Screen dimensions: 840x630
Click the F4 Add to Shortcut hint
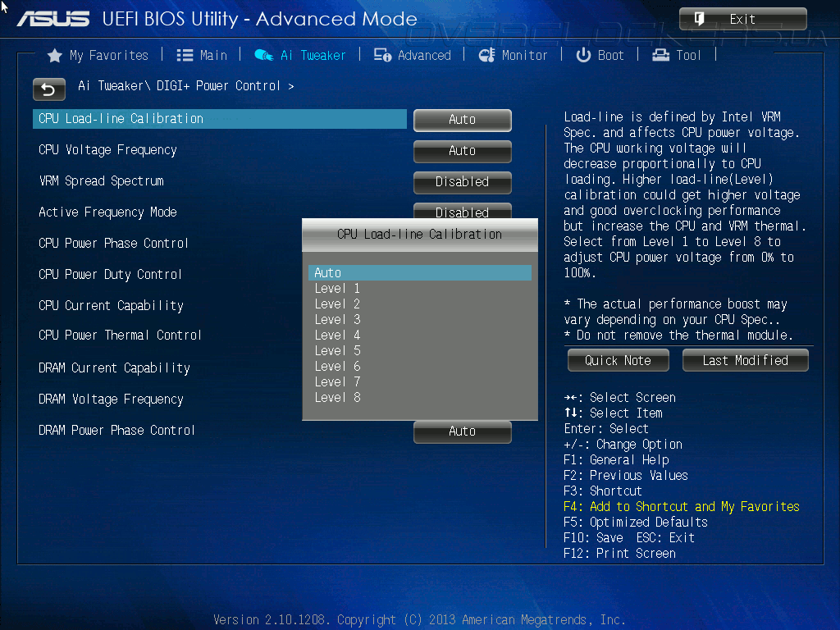pyautogui.click(x=682, y=506)
